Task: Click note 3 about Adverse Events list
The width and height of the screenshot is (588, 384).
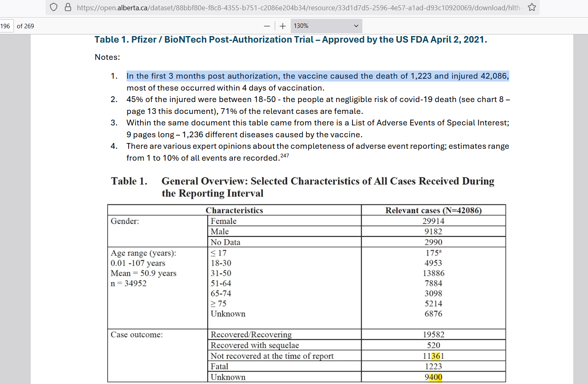Action: coord(318,128)
